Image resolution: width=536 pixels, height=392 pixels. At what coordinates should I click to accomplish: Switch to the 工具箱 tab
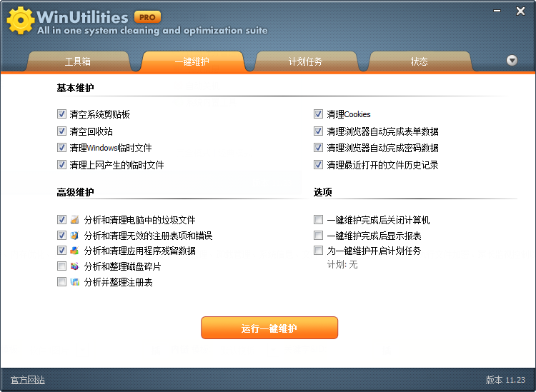(78, 61)
